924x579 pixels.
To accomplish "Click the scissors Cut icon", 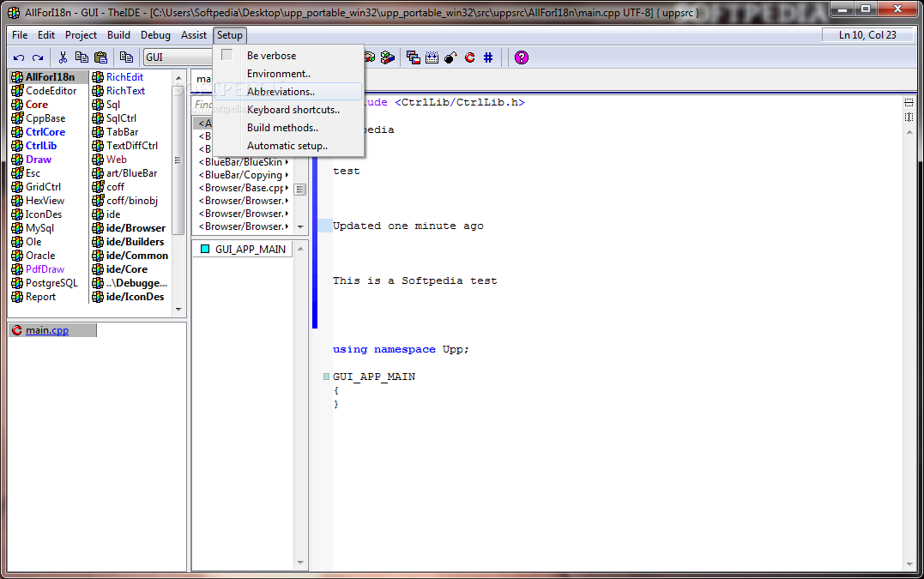I will pos(63,57).
